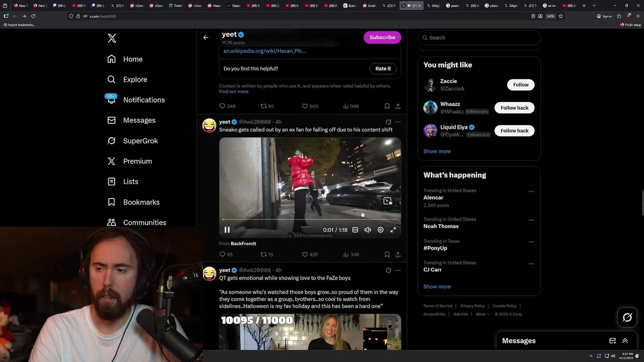Mute the Sneako video volume
The image size is (644, 362).
pos(368,230)
